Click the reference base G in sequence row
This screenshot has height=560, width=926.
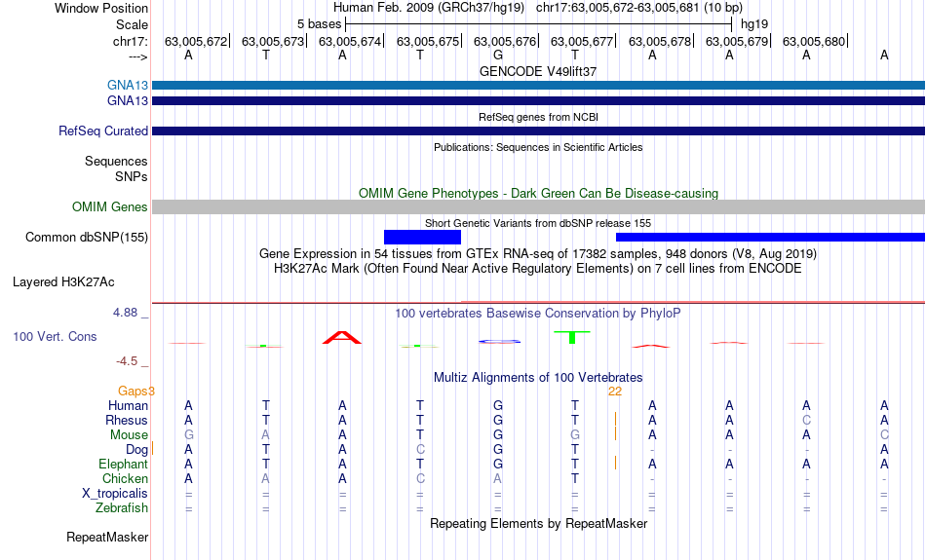tap(498, 55)
